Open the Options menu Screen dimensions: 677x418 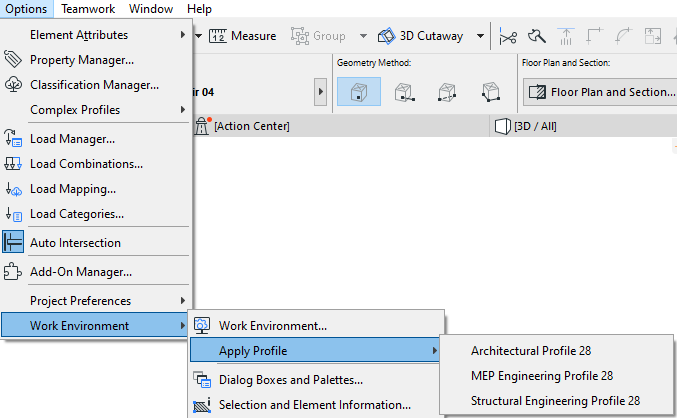point(26,9)
